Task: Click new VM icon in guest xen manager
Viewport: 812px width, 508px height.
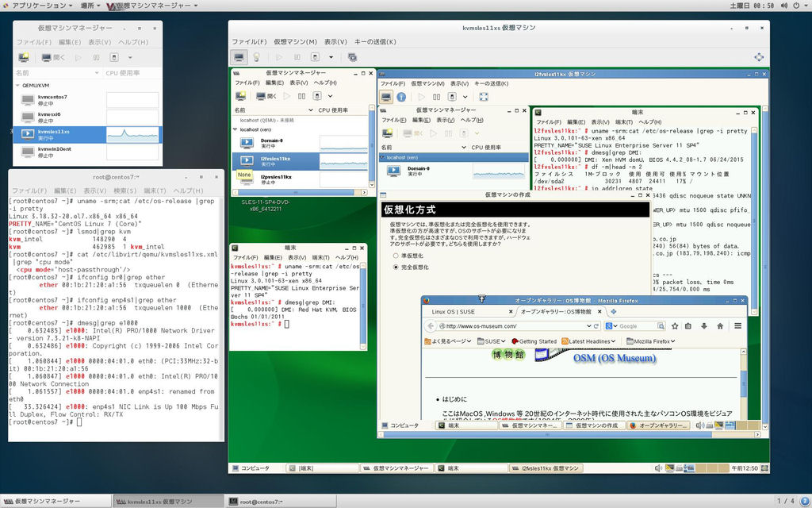Action: (x=241, y=96)
